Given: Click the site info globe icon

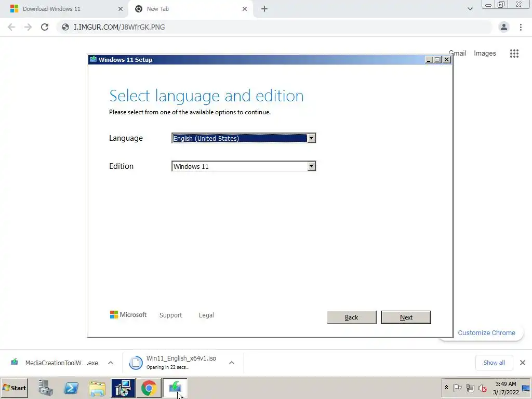Looking at the screenshot, I should 65,27.
